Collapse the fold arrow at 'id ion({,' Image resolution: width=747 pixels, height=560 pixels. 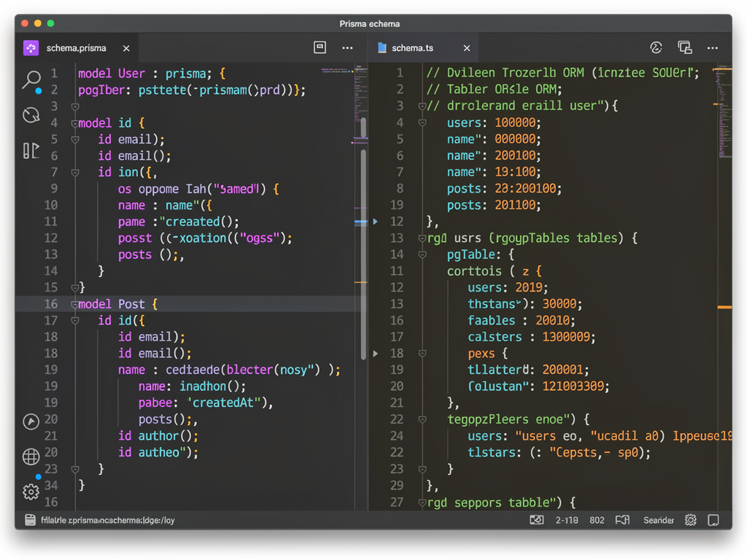click(75, 172)
